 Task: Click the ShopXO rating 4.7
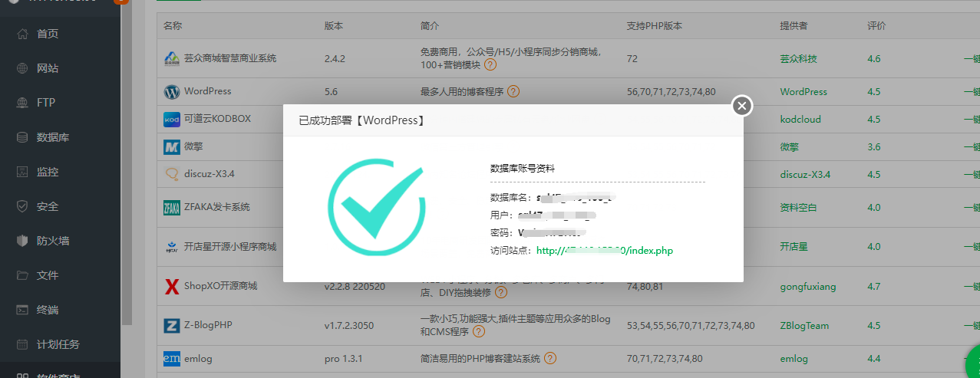coord(874,286)
